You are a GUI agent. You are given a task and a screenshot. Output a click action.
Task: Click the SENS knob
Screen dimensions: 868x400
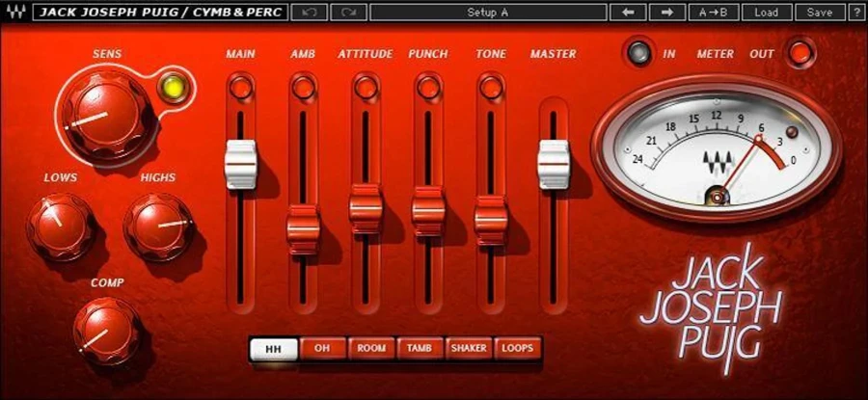point(107,117)
